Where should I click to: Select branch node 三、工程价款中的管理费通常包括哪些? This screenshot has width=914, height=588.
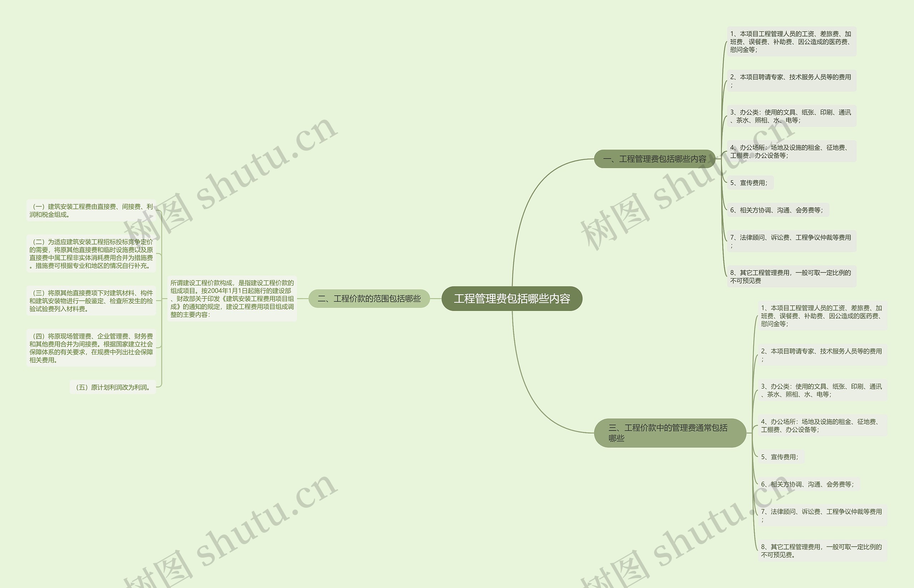point(670,433)
